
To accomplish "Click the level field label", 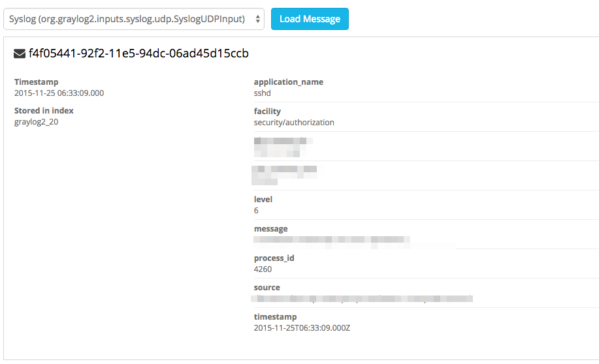I will coord(263,200).
